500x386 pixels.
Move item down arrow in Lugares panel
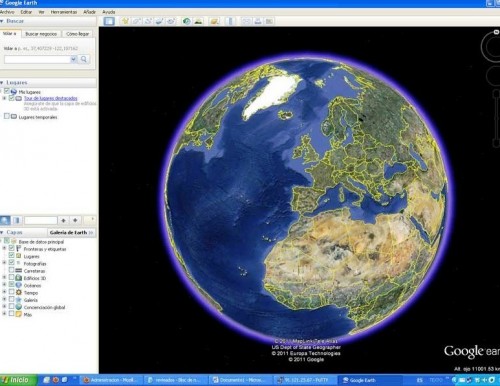tap(75, 220)
